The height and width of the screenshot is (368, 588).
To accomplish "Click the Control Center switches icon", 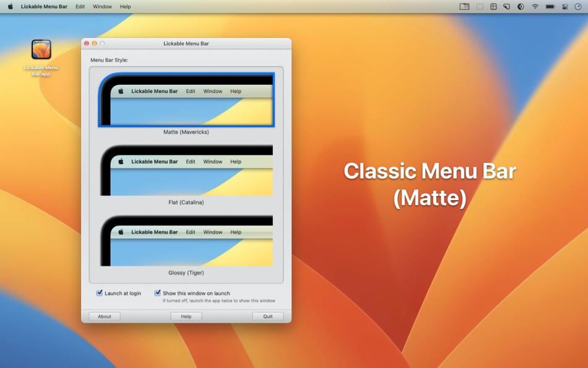I will click(564, 7).
